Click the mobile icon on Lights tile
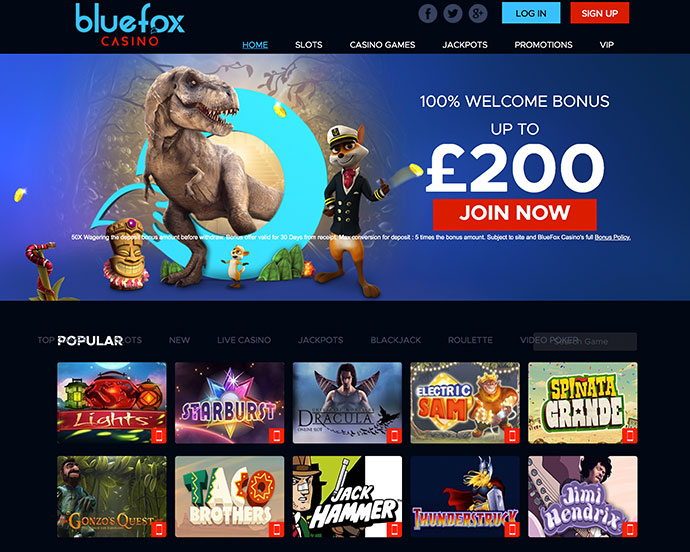The width and height of the screenshot is (690, 552). tap(159, 436)
